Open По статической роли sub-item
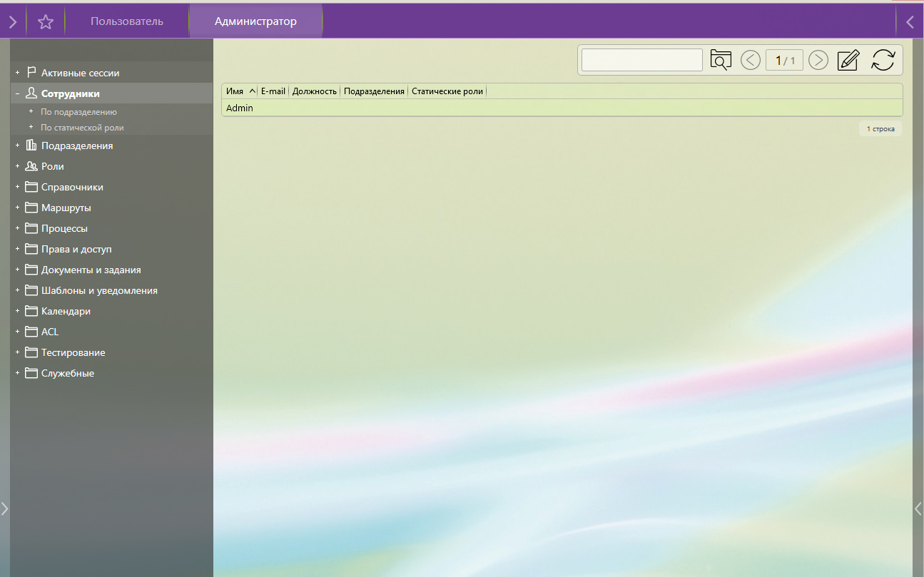 (82, 128)
